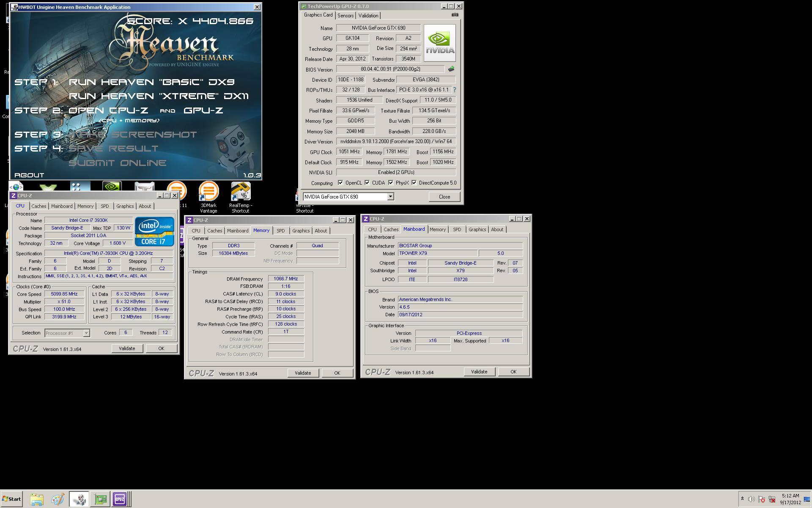The image size is (812, 508).
Task: Toggle the DirectCompute 5.0 checkbox
Action: click(414, 183)
